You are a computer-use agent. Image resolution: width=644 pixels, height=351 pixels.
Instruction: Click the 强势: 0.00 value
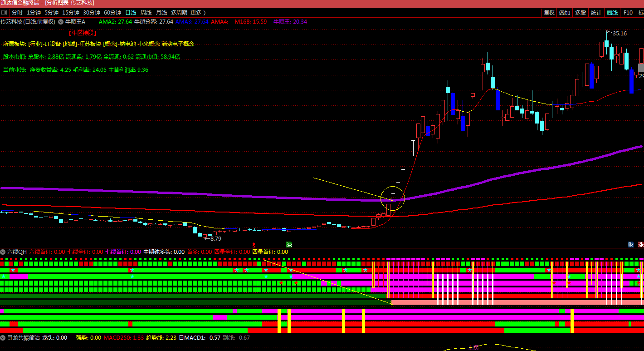pyautogui.click(x=88, y=338)
